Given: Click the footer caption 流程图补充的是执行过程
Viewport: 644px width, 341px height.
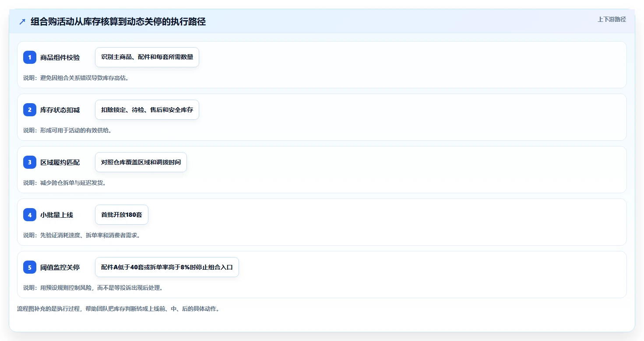Looking at the screenshot, I should click(x=118, y=309).
